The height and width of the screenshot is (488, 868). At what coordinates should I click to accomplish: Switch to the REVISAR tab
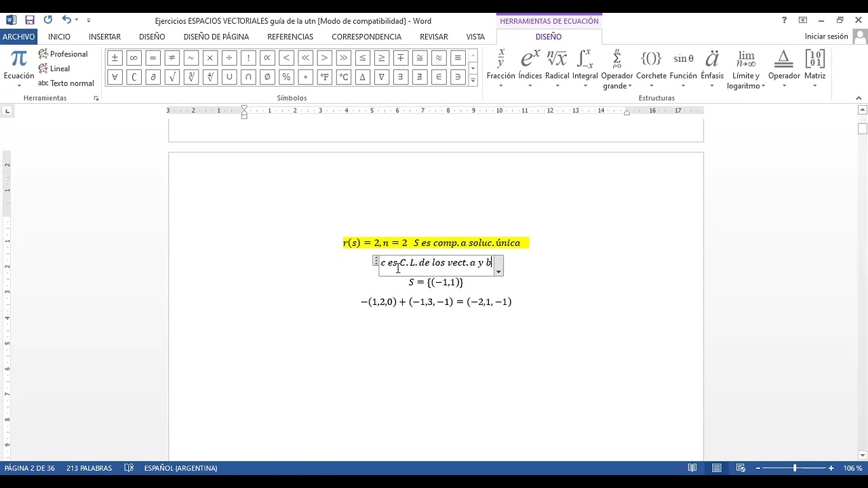pyautogui.click(x=434, y=37)
